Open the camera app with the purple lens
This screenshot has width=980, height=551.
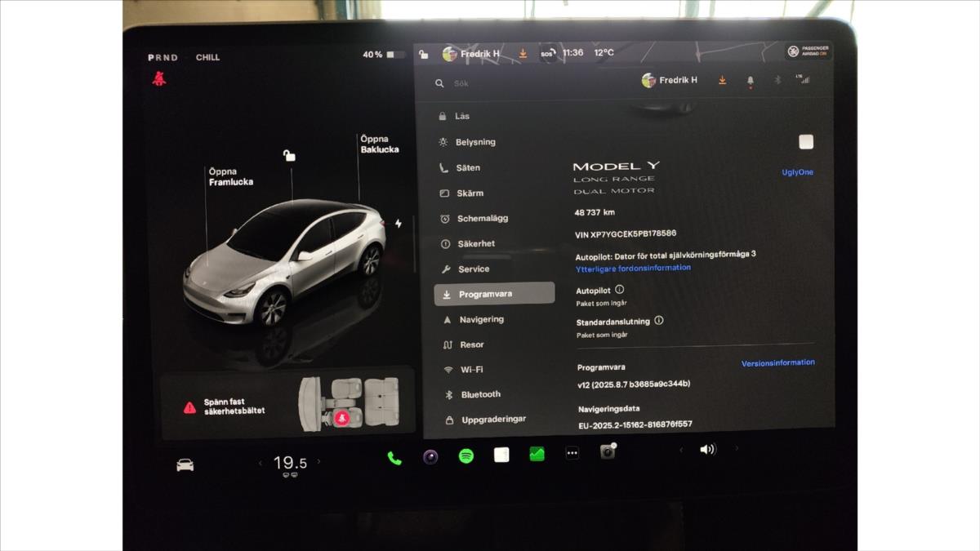[x=430, y=457]
